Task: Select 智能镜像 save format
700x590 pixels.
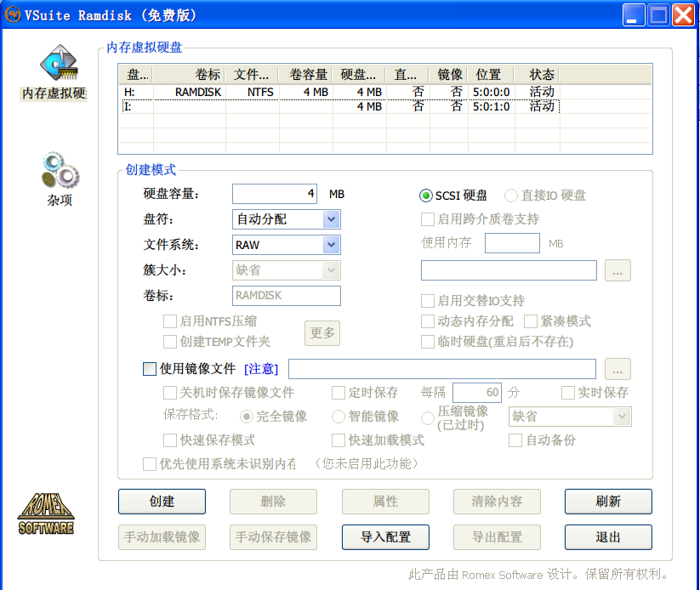Action: [339, 417]
